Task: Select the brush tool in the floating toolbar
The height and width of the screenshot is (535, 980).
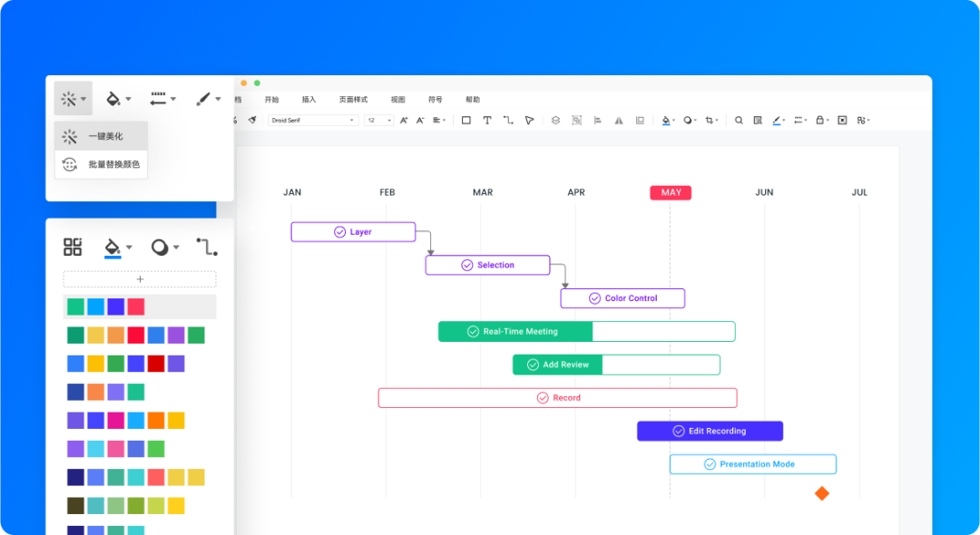Action: coord(204,99)
